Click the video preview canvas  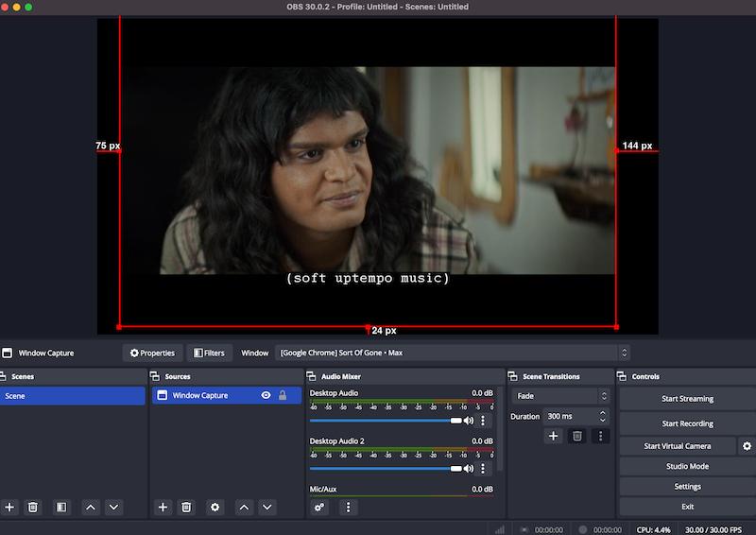pyautogui.click(x=377, y=176)
